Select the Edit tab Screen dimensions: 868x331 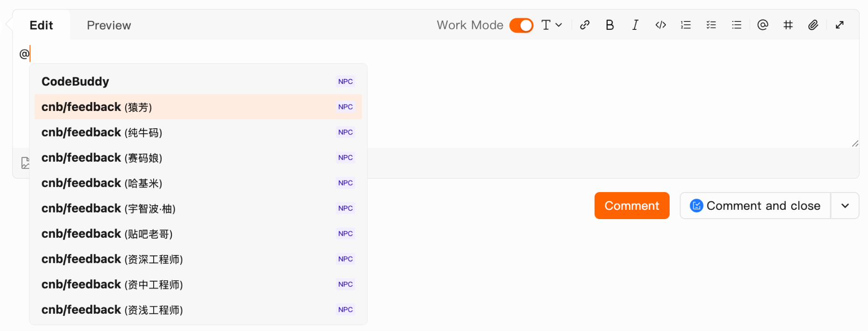41,25
